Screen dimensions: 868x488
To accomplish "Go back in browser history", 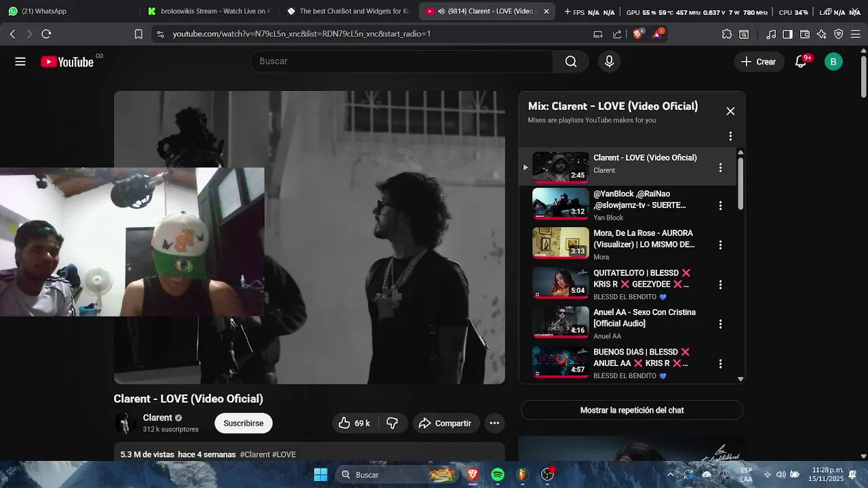I will tap(13, 34).
